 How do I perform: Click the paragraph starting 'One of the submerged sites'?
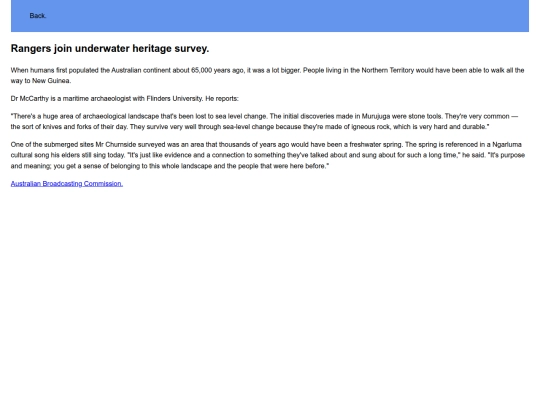tap(268, 155)
